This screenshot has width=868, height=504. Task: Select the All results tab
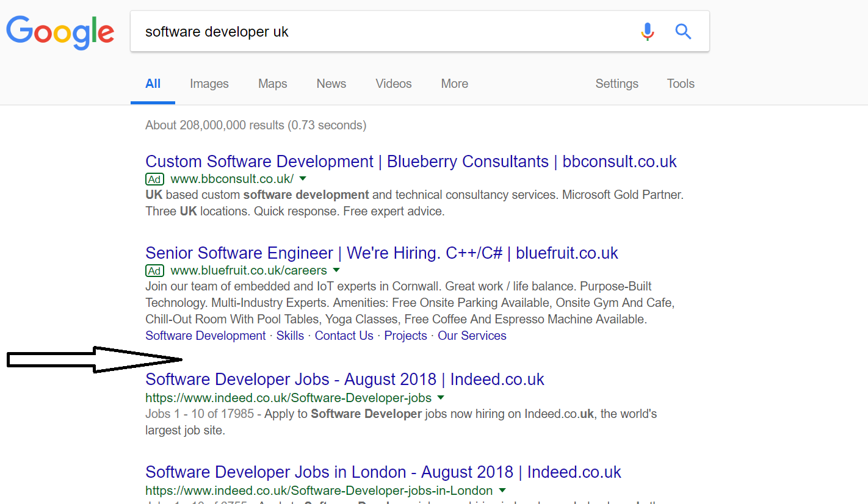point(153,84)
